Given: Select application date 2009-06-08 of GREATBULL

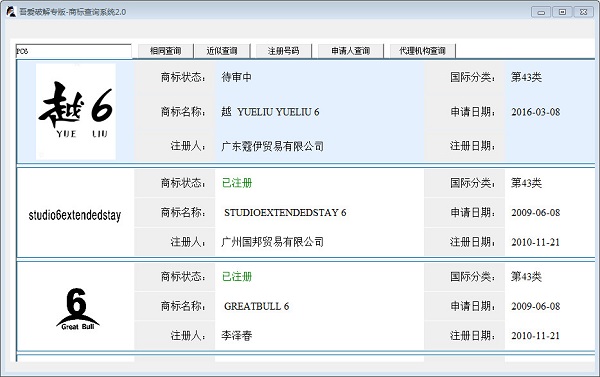Looking at the screenshot, I should coord(536,306).
